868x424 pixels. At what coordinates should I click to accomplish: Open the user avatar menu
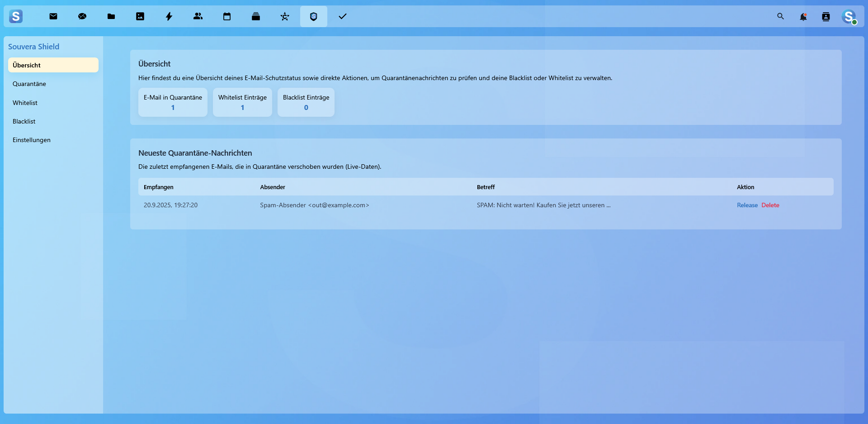(x=849, y=17)
